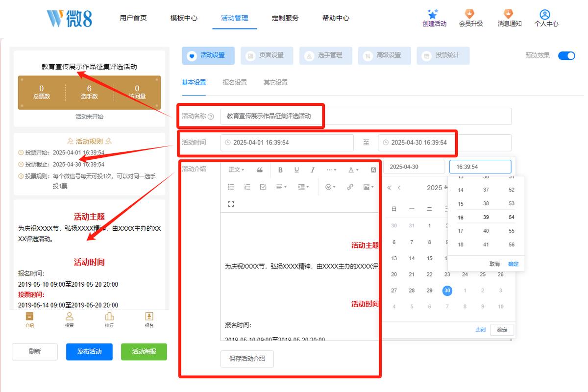Insert numbered list in editor
Screen dimensions: 588x392
click(x=247, y=187)
